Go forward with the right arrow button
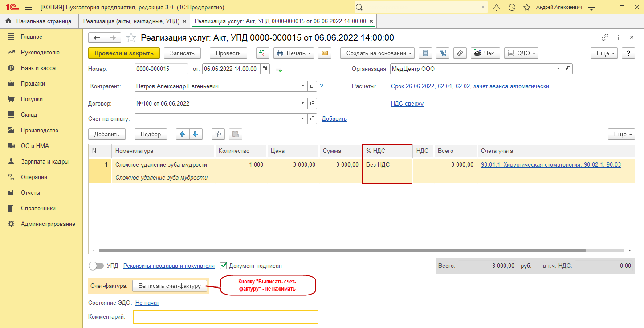The image size is (644, 328). coord(113,37)
